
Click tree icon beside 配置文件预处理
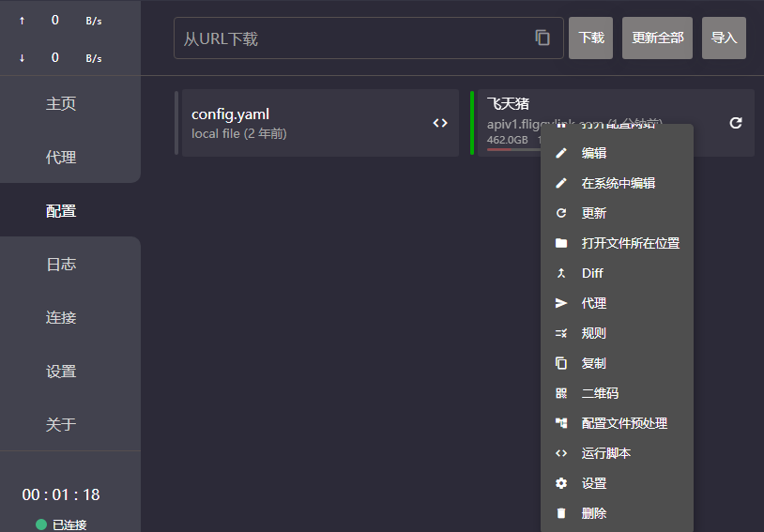[x=561, y=423]
